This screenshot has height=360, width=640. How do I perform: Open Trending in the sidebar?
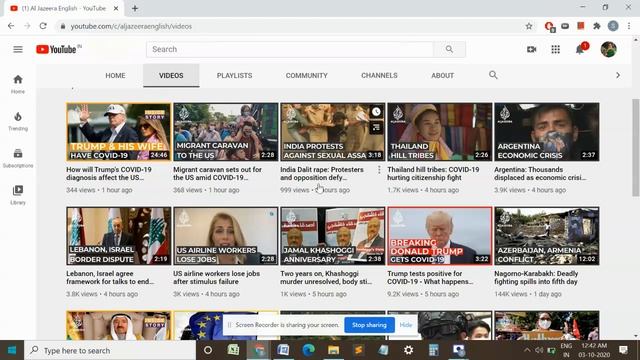tap(18, 121)
